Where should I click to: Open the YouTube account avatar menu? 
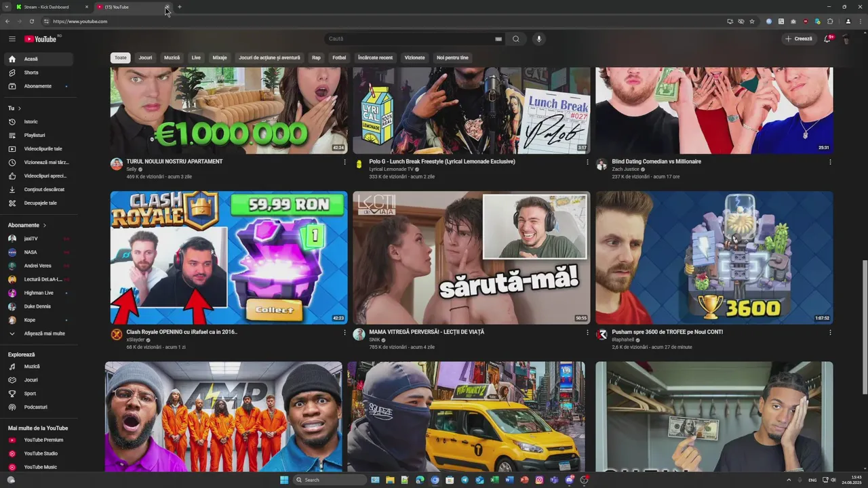846,39
